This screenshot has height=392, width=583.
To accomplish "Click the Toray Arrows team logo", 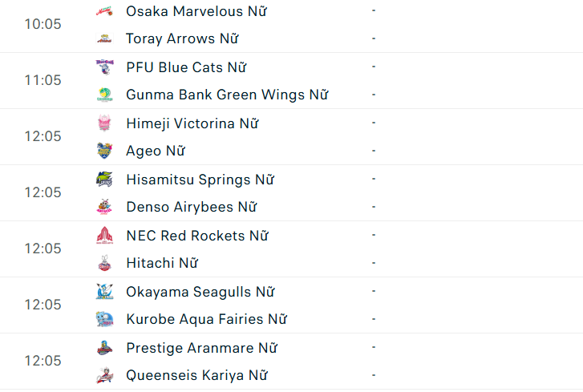I will 104,38.
